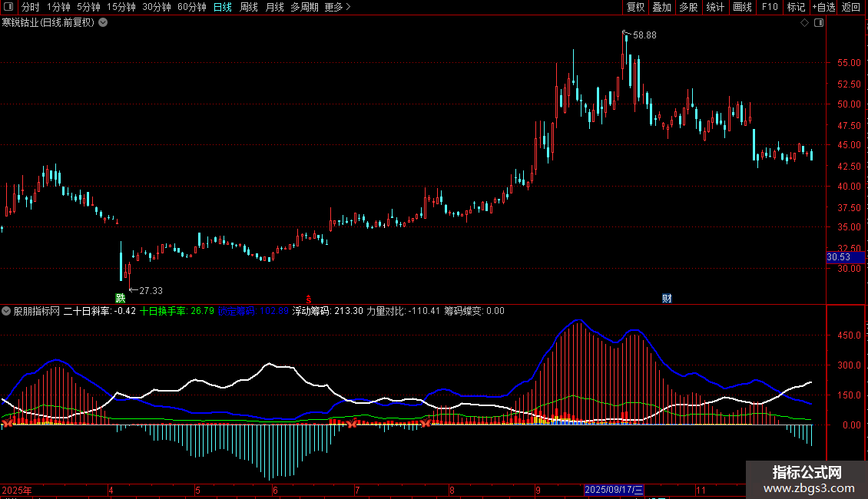Image resolution: width=868 pixels, height=499 pixels.
Task: Click the 2025/09/17 date marker on timeline
Action: pos(614,489)
